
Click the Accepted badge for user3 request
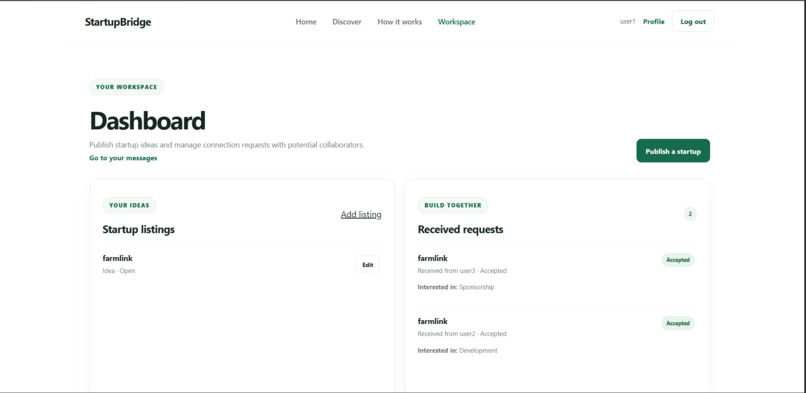pyautogui.click(x=677, y=260)
